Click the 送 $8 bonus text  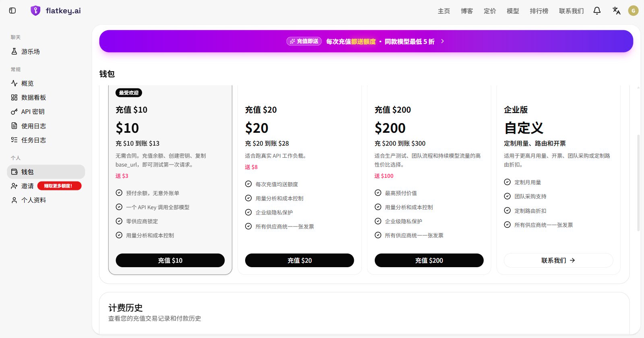point(251,167)
